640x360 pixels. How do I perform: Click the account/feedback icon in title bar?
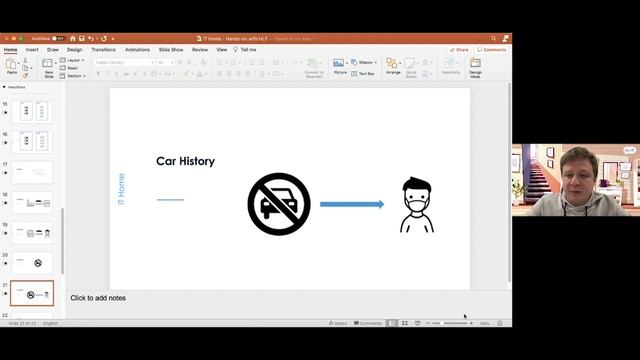[505, 38]
